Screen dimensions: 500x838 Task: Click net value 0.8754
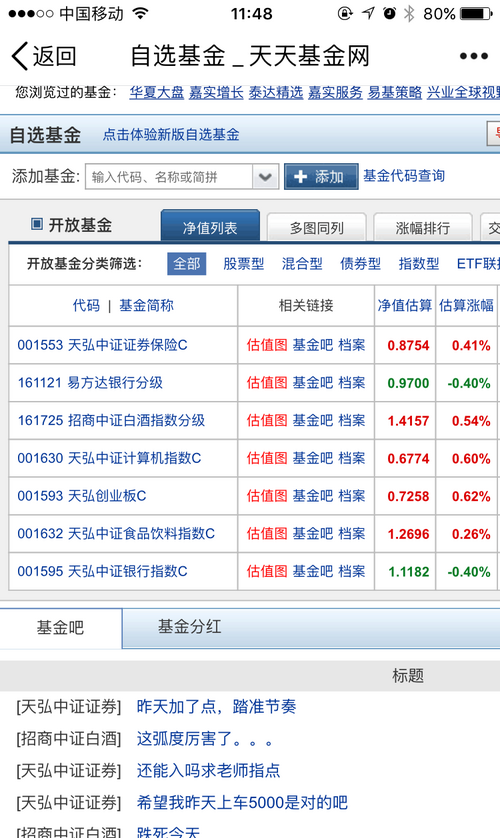408,346
